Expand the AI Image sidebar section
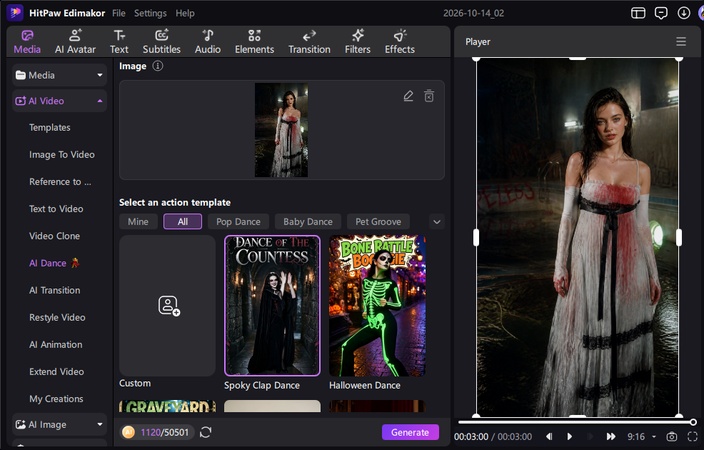Viewport: 704px width, 450px height. click(60, 424)
